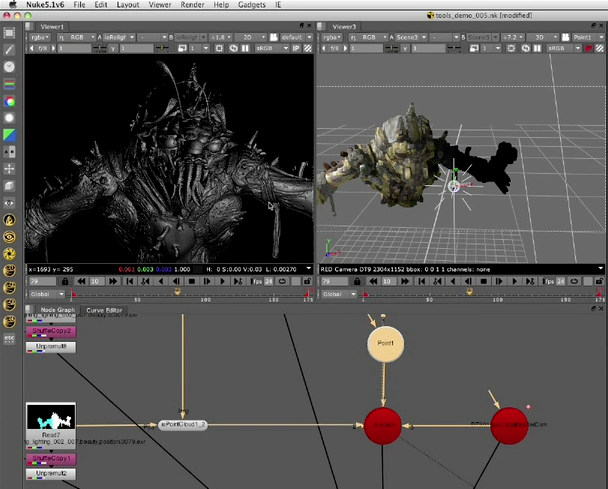Toggle Viewer3 frame lock padlock
Image resolution: width=608 pixels, height=489 pixels.
[357, 281]
